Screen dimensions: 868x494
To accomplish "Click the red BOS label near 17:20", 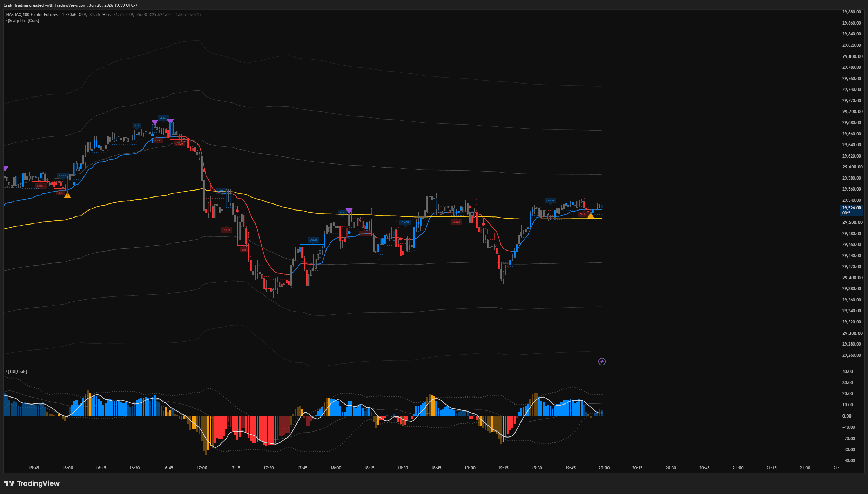I will (x=244, y=250).
